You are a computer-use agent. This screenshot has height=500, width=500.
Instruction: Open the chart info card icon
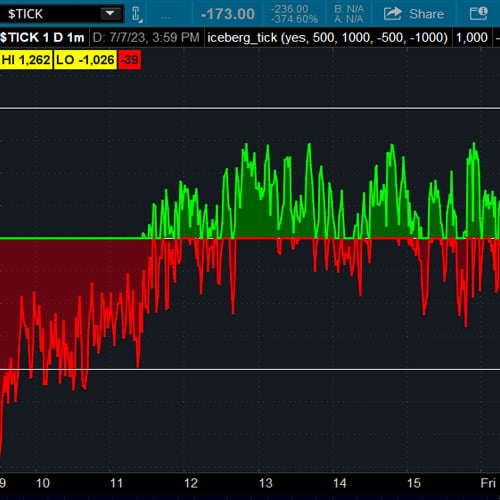click(478, 14)
